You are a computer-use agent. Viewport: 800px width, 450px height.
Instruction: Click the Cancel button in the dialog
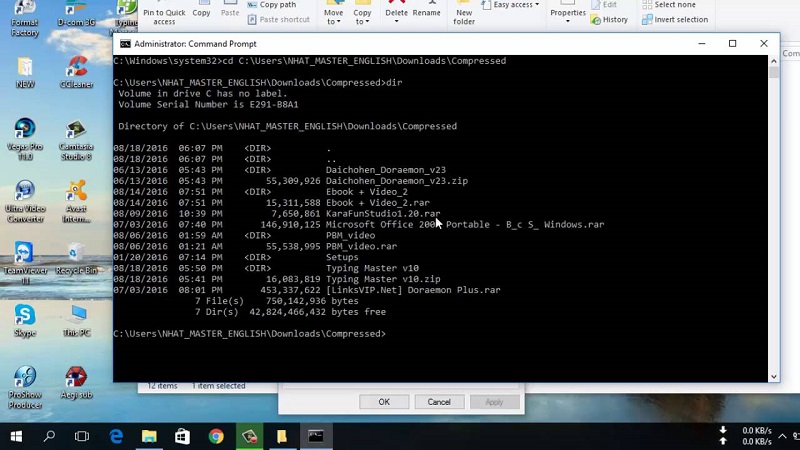click(439, 402)
